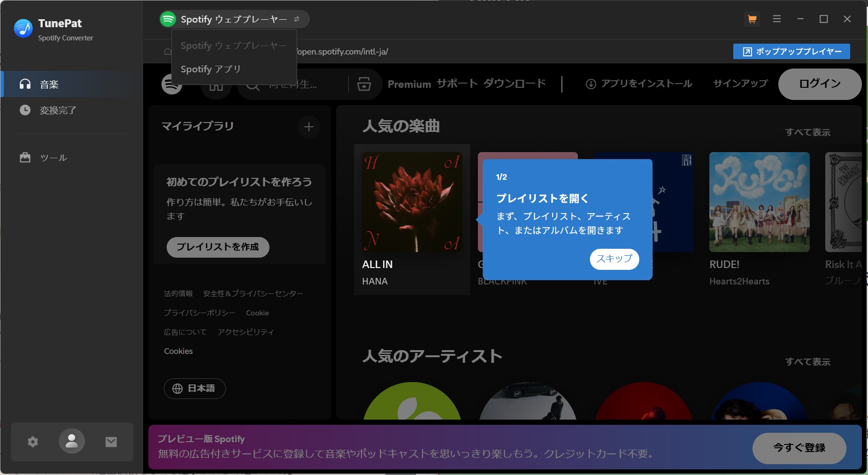This screenshot has height=475, width=868.
Task: Open the Premium link
Action: coord(409,84)
